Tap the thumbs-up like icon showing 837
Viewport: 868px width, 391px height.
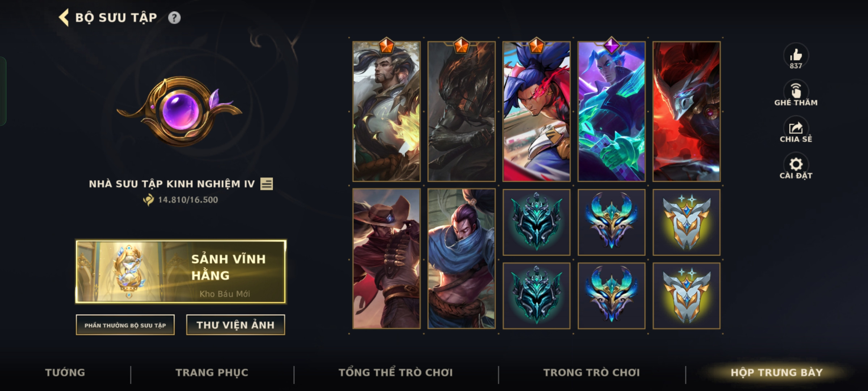[796, 56]
